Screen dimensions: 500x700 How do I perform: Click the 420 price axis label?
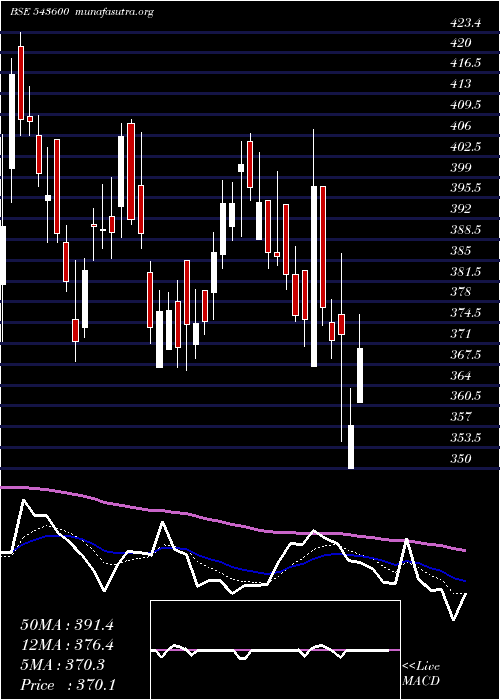click(x=461, y=43)
